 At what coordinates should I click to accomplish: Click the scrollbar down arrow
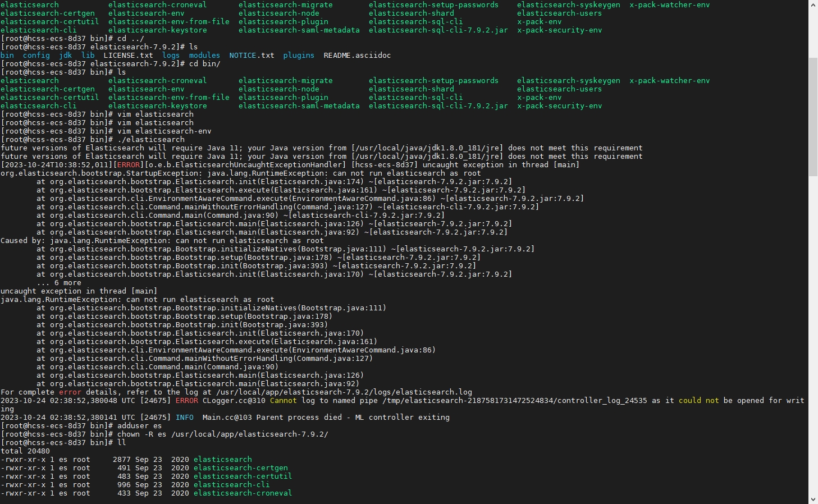[x=813, y=499]
